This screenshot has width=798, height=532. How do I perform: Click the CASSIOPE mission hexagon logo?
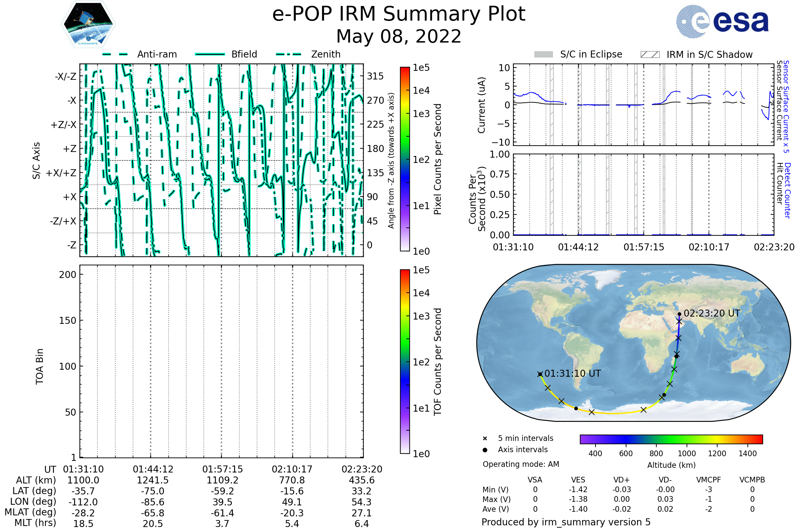click(88, 24)
